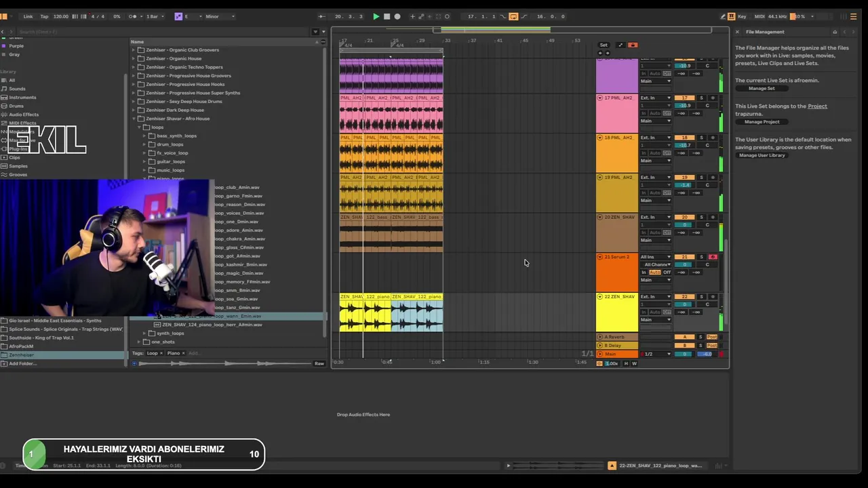Toggle Follow playback icon

pyautogui.click(x=321, y=16)
